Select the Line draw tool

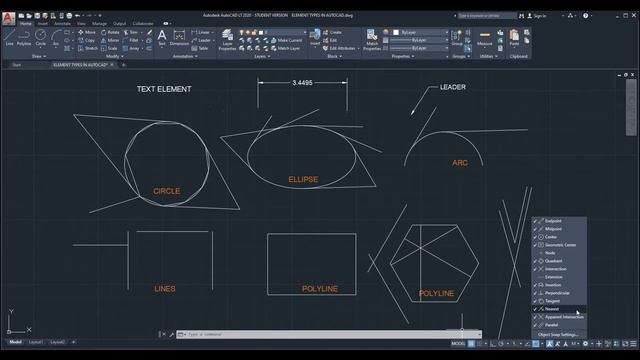[9, 38]
